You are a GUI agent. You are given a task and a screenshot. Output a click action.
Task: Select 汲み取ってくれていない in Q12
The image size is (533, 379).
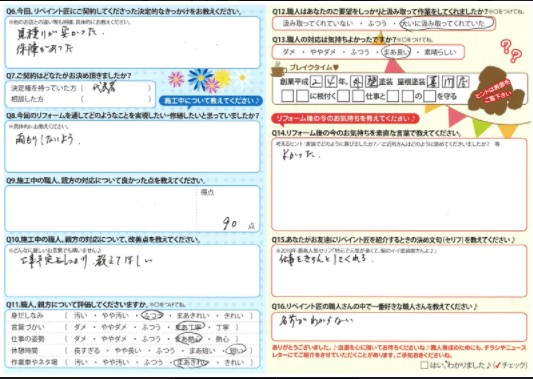318,23
